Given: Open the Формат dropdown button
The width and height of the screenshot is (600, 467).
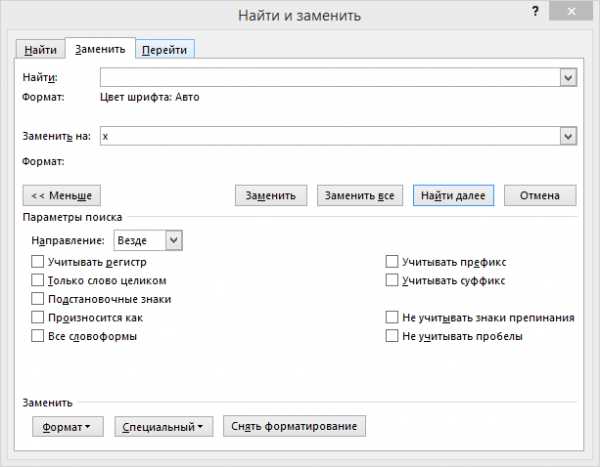Looking at the screenshot, I should 68,426.
